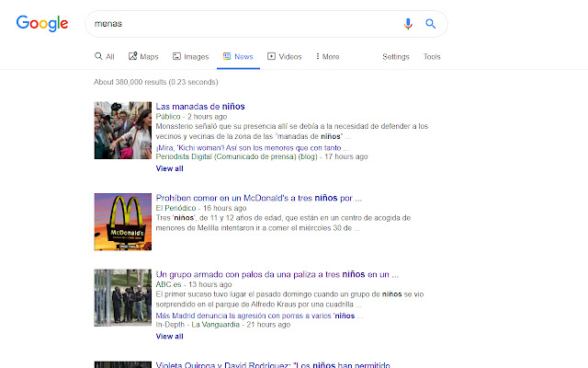The width and height of the screenshot is (588, 368).
Task: Expand the More menu
Action: tap(328, 56)
